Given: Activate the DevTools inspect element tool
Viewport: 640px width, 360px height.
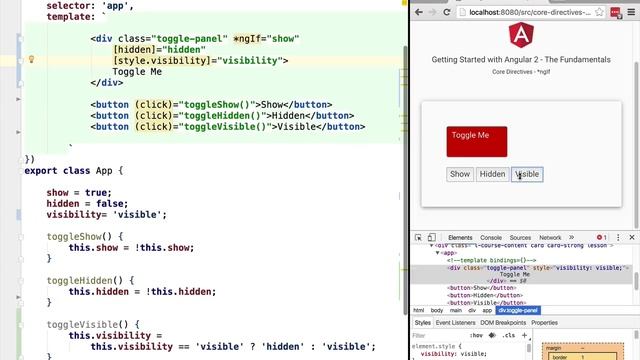Looking at the screenshot, I should click(418, 238).
